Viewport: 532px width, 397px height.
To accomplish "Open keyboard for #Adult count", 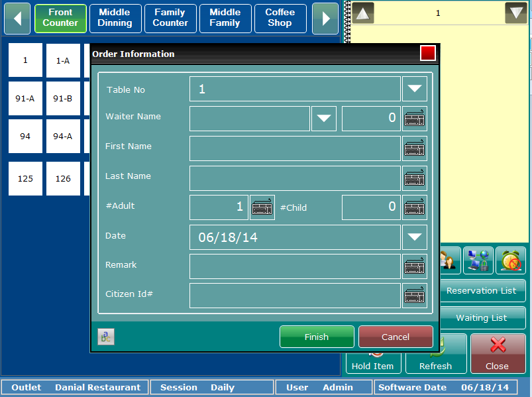I will point(262,207).
